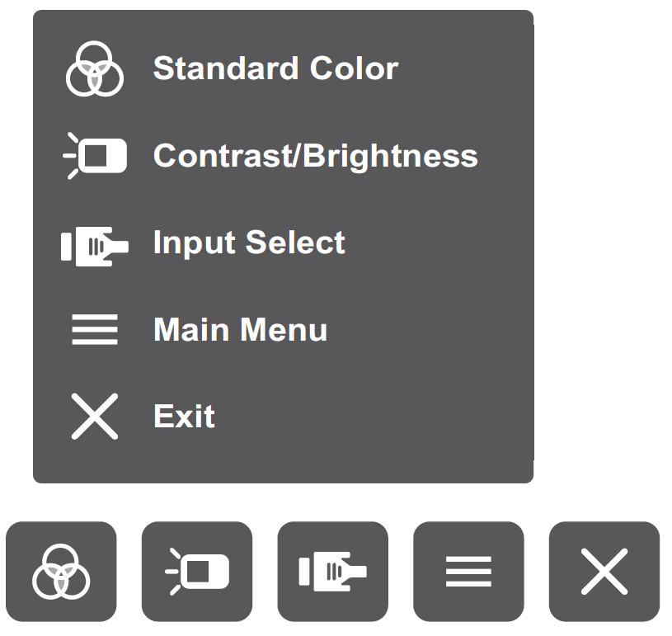
Task: Tap the bottom input cable shortcut button
Action: coord(333,571)
